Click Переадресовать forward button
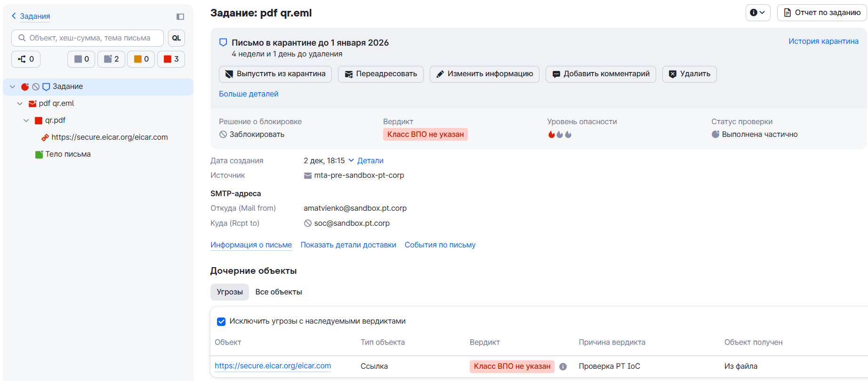Screen dimensions: 868x381 coord(380,74)
